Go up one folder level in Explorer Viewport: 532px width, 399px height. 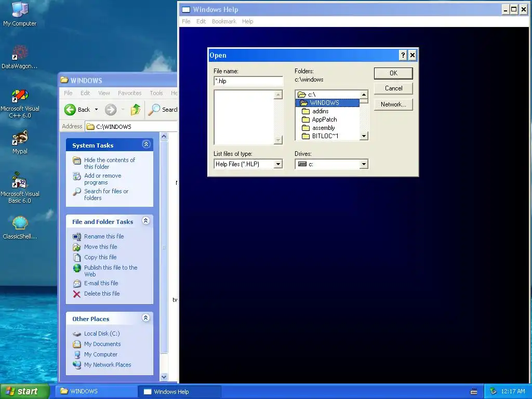tap(136, 110)
